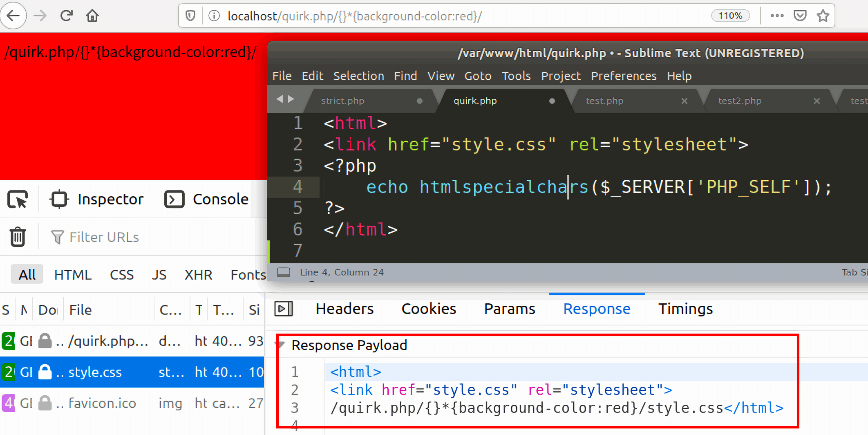868x435 pixels.
Task: Filter network requests by XHR
Action: [x=198, y=275]
